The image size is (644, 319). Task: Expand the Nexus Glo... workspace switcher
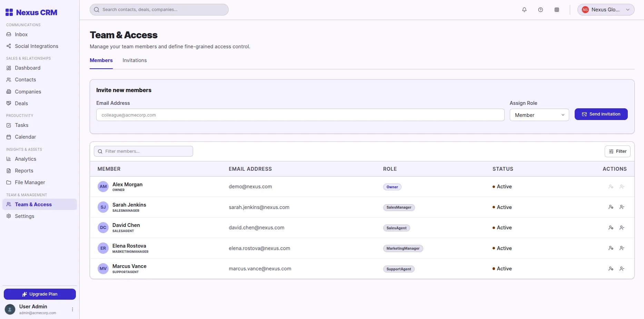click(606, 10)
